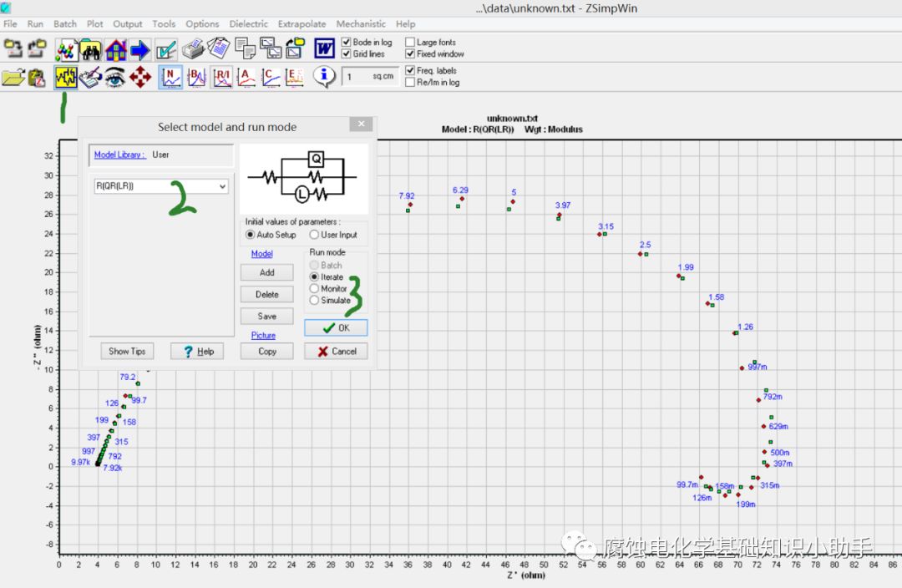Click the Delete model button
Screen dimensions: 902x588
(267, 295)
